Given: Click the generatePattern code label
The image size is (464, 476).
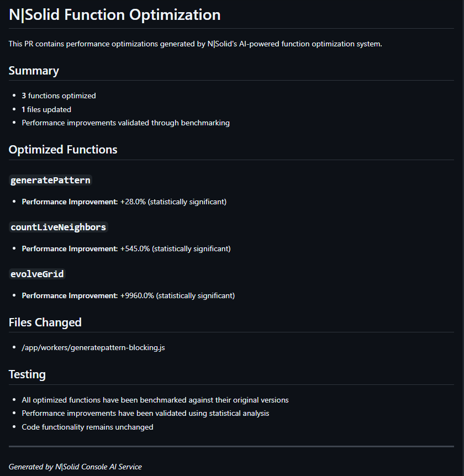Looking at the screenshot, I should [50, 180].
